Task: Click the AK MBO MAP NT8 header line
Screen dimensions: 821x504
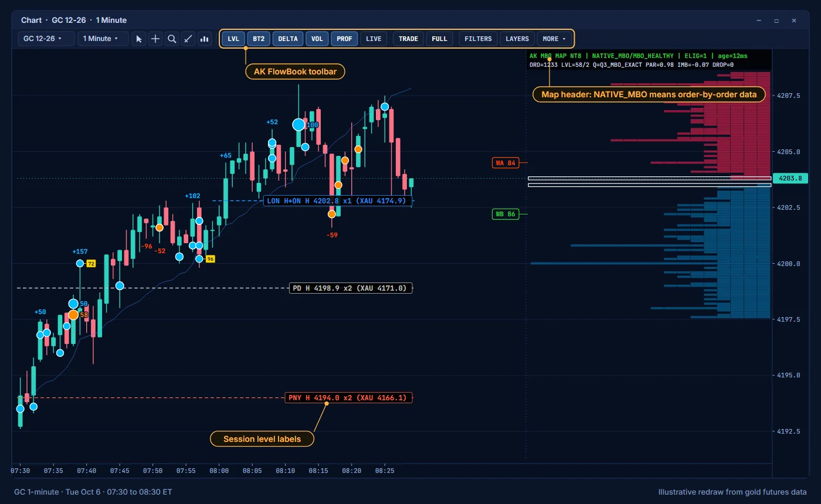Action: coord(638,56)
